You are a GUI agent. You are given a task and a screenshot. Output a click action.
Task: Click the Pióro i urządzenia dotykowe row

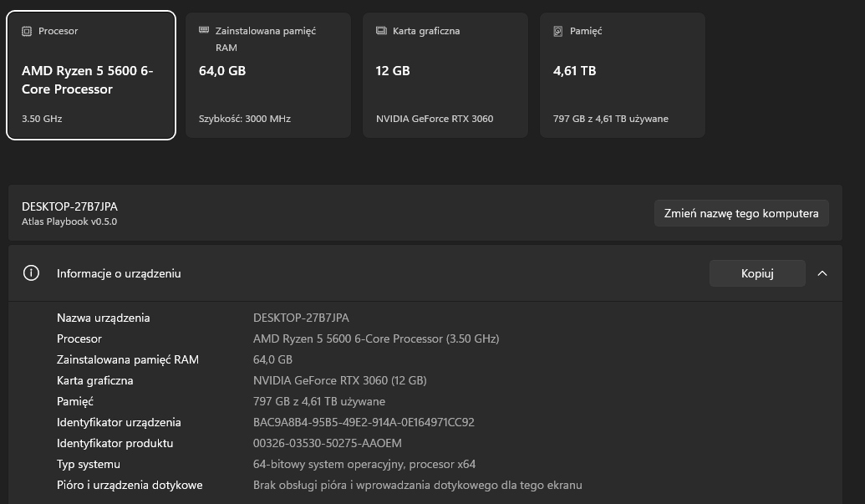pyautogui.click(x=425, y=486)
